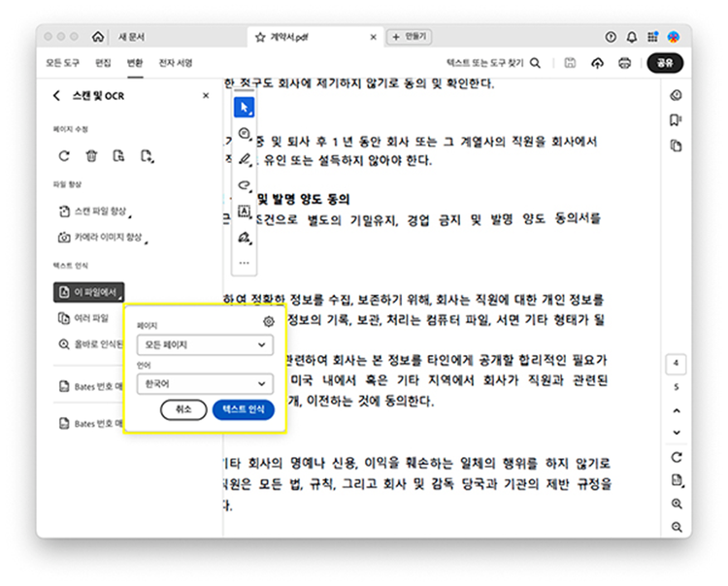Screen dimensions: 728x586
Task: Open the apps grid icon
Action: (653, 37)
